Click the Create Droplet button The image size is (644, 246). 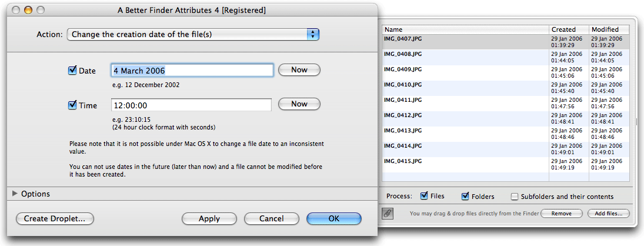tap(55, 219)
